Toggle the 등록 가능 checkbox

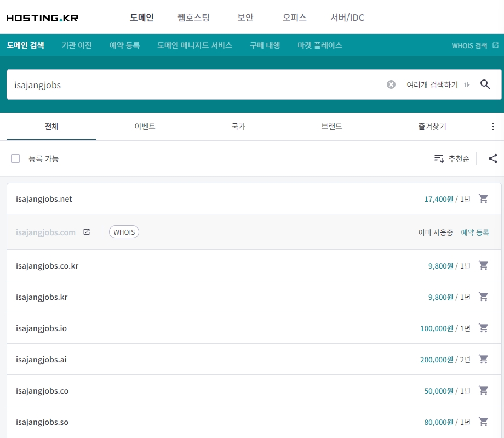[15, 158]
